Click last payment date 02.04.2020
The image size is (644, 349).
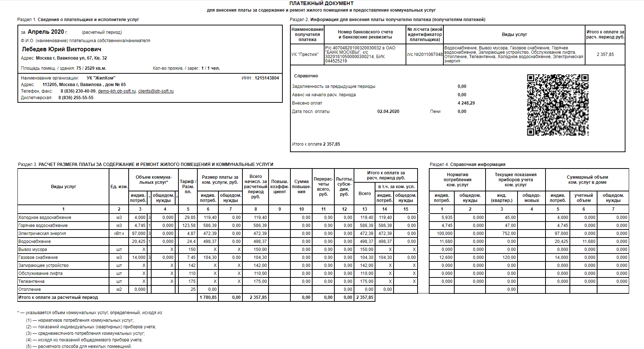tap(388, 111)
